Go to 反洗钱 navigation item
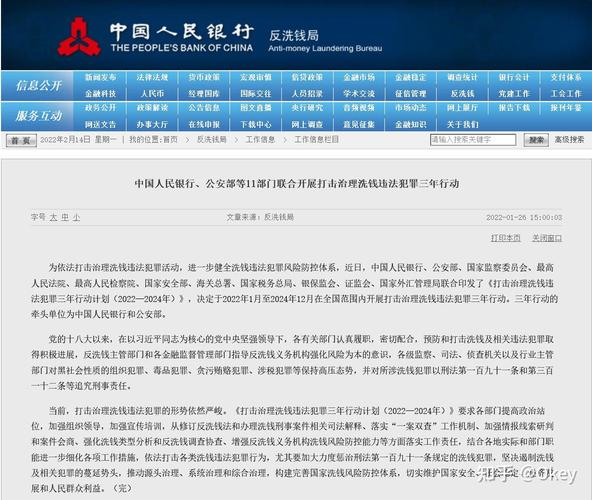This screenshot has height=500, width=592. tap(462, 93)
